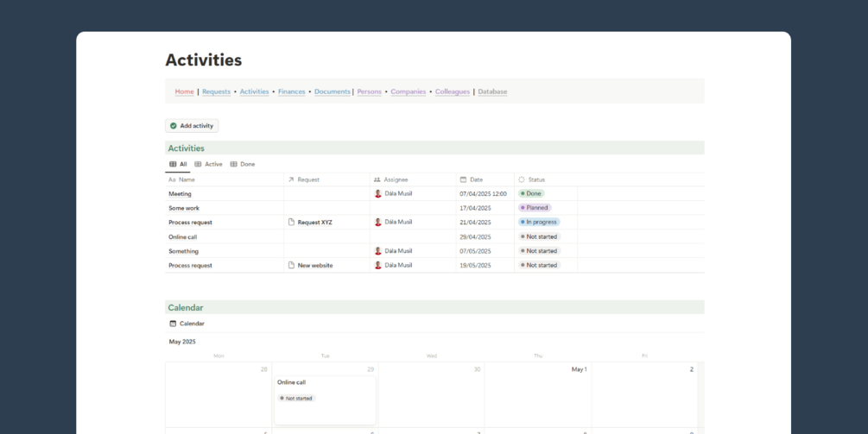Image resolution: width=868 pixels, height=434 pixels.
Task: Open Online call calendar card
Action: [325, 400]
